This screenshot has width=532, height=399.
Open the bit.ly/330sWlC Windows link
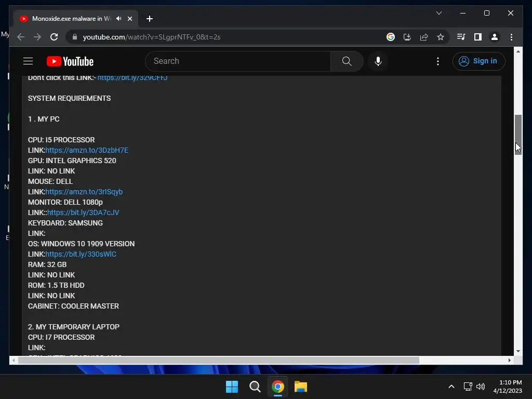coord(81,254)
